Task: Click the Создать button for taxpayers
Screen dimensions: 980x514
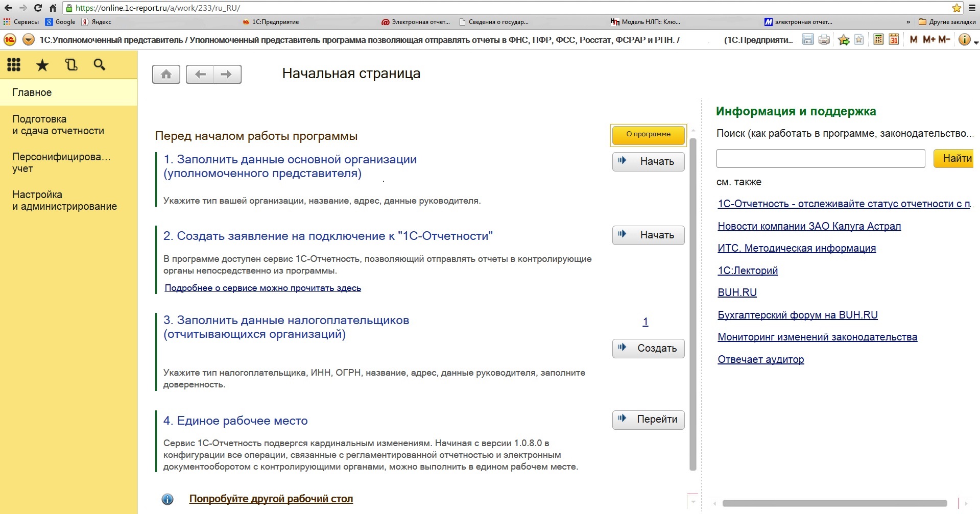Action: [x=649, y=349]
